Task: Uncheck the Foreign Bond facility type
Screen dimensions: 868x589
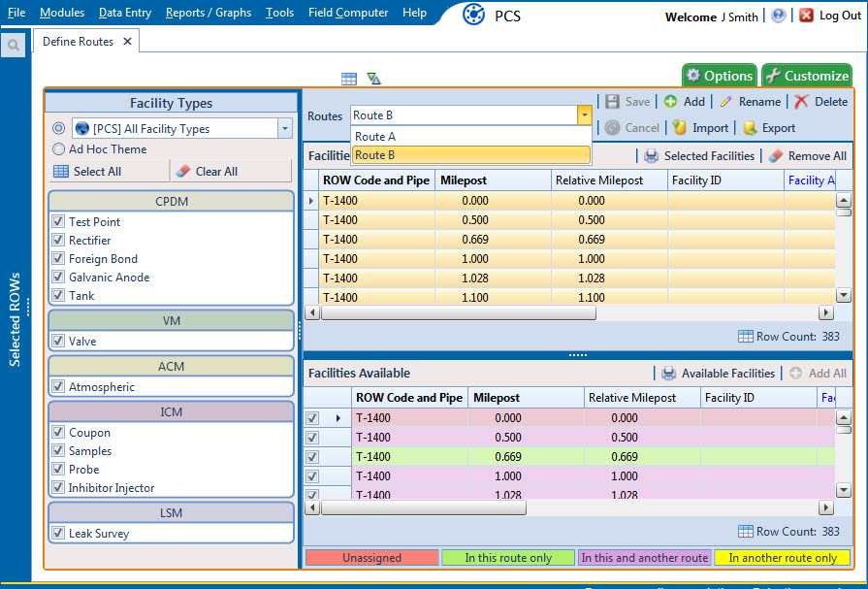Action: click(58, 258)
